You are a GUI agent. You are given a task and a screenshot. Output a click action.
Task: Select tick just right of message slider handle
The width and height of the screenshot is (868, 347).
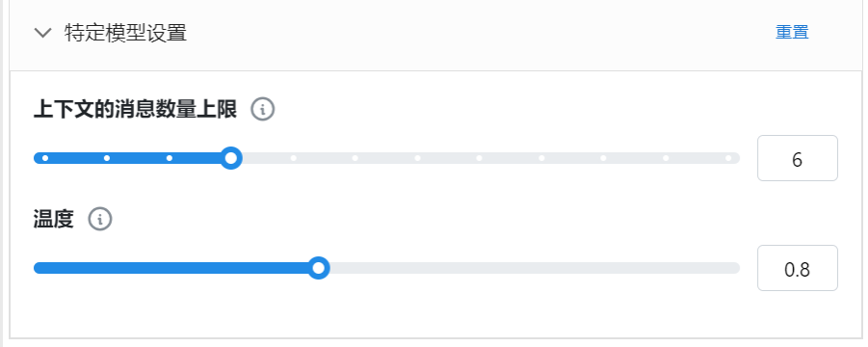tap(294, 158)
